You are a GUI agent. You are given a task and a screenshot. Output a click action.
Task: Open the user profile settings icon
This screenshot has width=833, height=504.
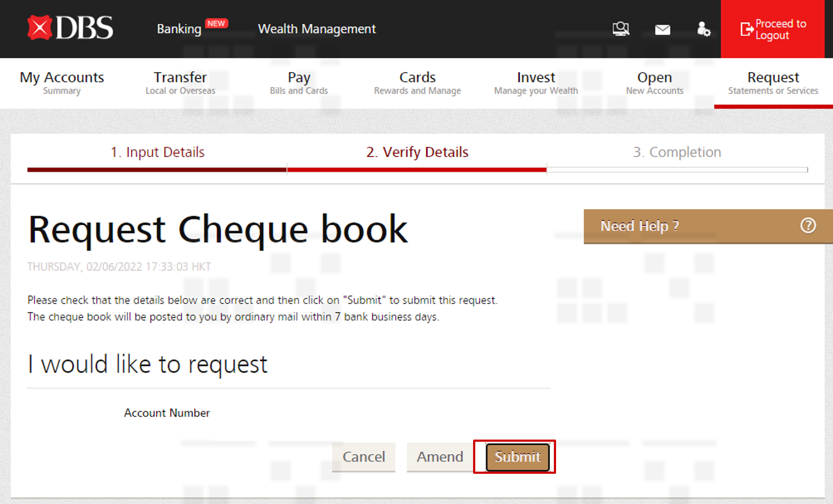[x=703, y=29]
